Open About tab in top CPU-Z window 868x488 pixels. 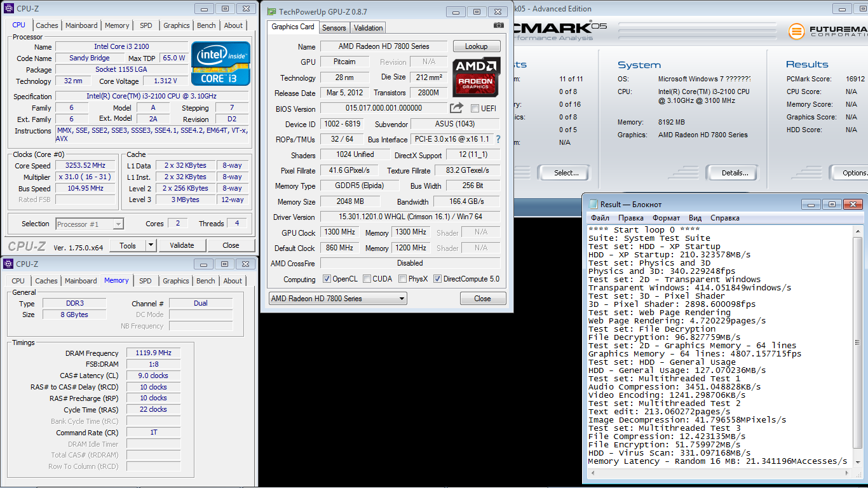(x=233, y=25)
